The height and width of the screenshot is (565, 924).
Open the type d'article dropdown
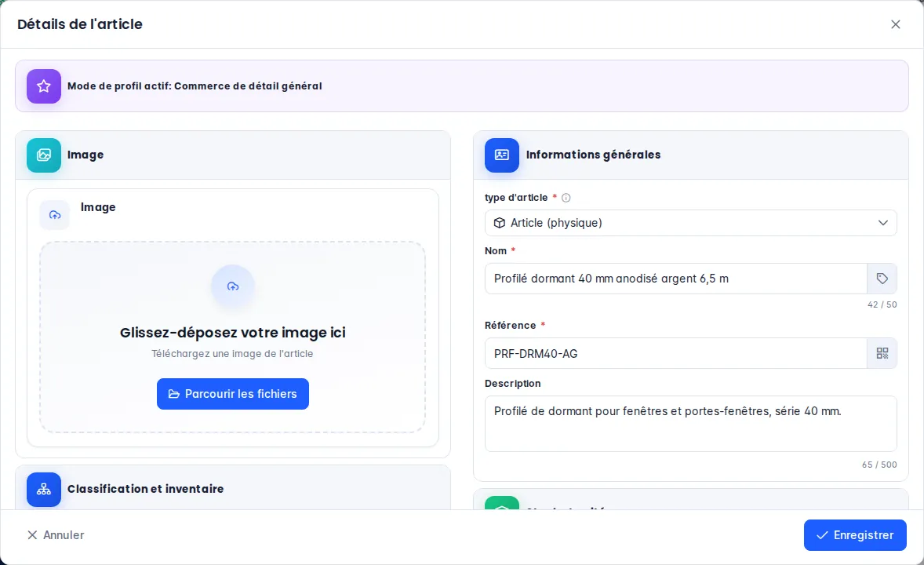(x=690, y=223)
